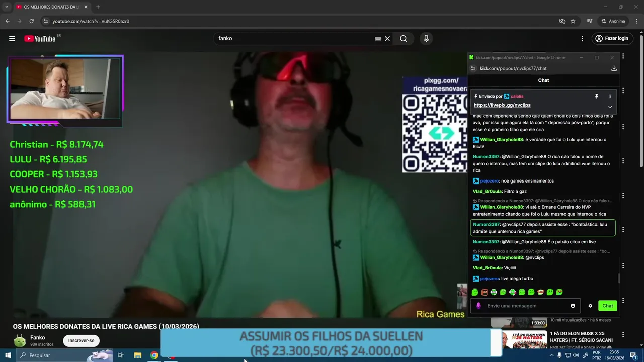The image size is (644, 362).
Task: Open the Anônima incognito indicator
Action: (613, 21)
